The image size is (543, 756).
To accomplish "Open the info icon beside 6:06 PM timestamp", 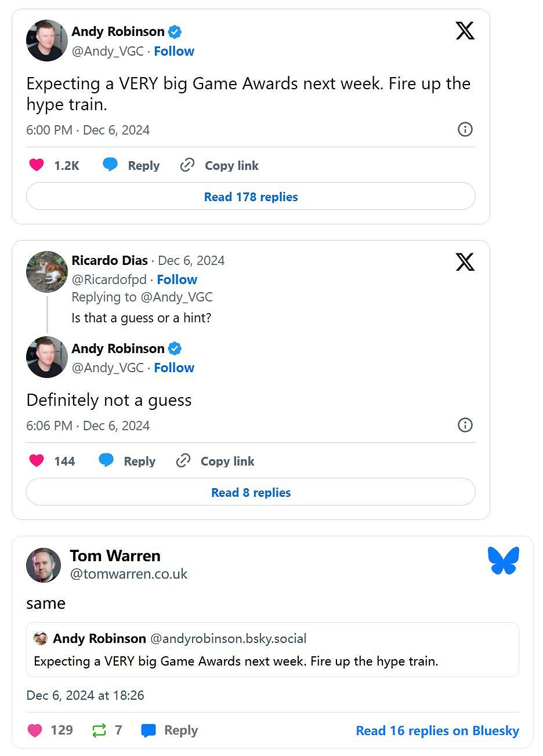I will [465, 425].
